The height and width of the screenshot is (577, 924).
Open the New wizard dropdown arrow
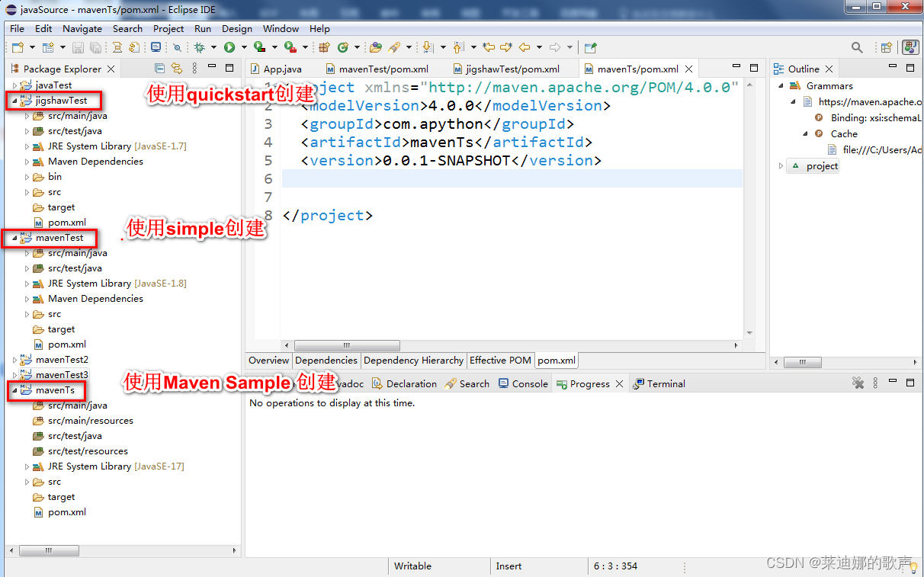tap(33, 47)
